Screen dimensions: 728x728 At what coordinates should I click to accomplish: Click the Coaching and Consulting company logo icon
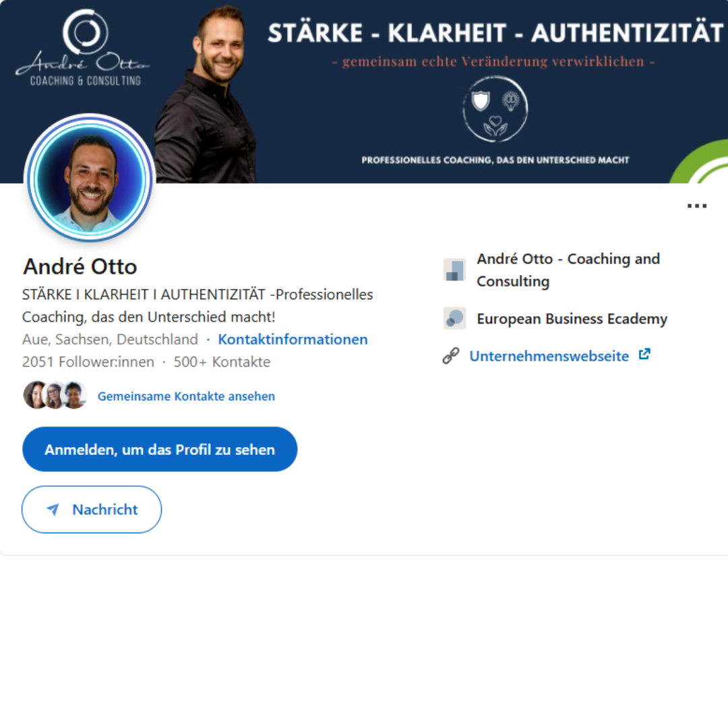454,270
